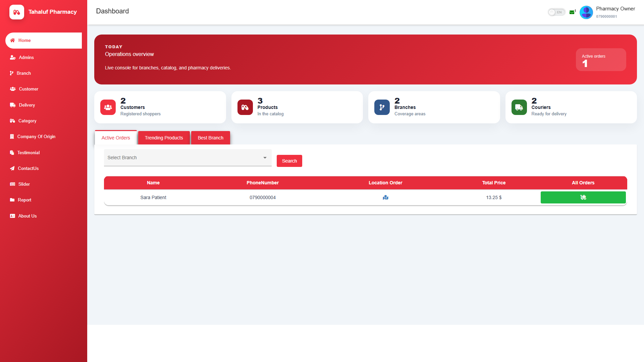Image resolution: width=644 pixels, height=362 pixels.
Task: Click the Tahaluf Pharmacy brand title
Action: (x=53, y=12)
